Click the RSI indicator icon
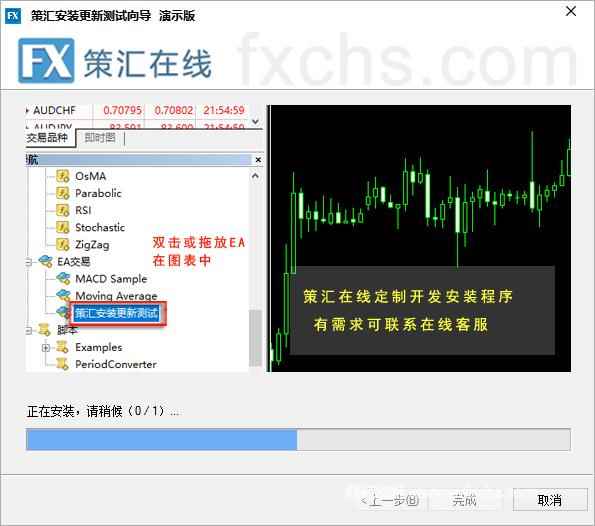 (x=63, y=210)
